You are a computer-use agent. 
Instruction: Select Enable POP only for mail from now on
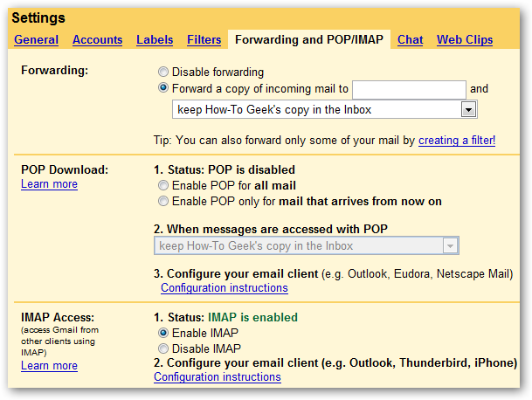[163, 201]
